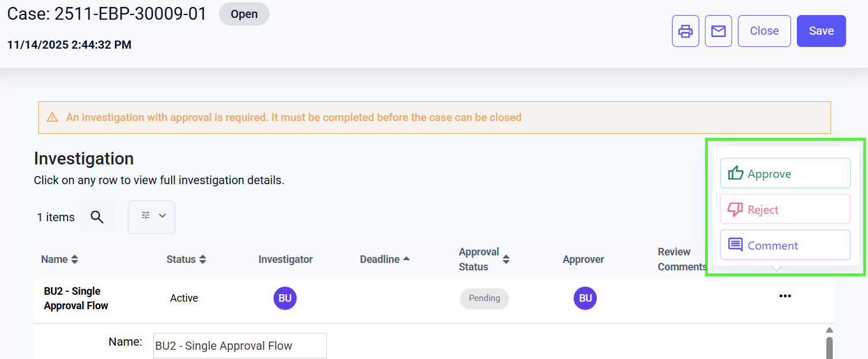The image size is (868, 359).
Task: Click the print icon button
Action: (685, 31)
